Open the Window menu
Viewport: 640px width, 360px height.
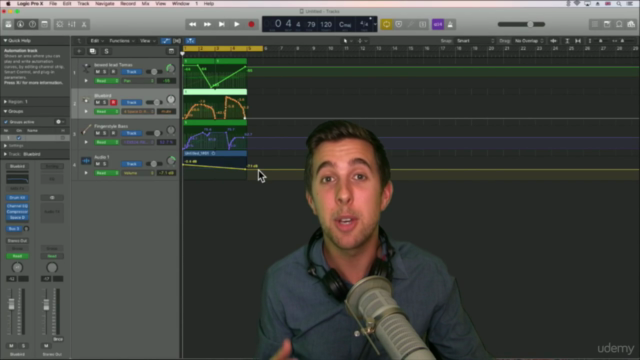181,4
